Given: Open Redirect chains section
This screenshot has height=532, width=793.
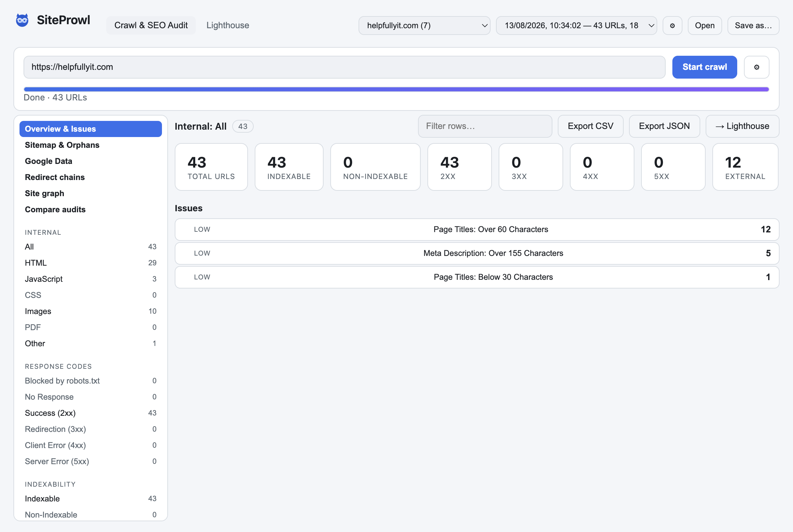Looking at the screenshot, I should pos(91,177).
